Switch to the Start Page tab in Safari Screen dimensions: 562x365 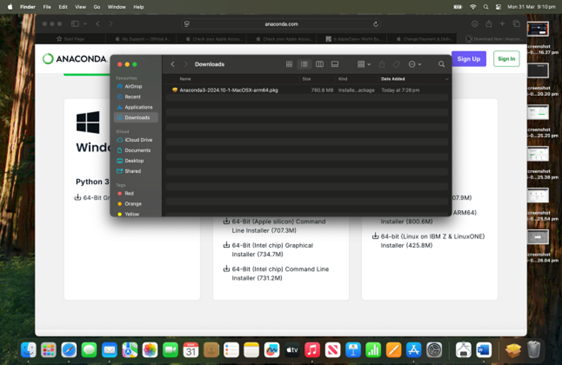[x=71, y=39]
